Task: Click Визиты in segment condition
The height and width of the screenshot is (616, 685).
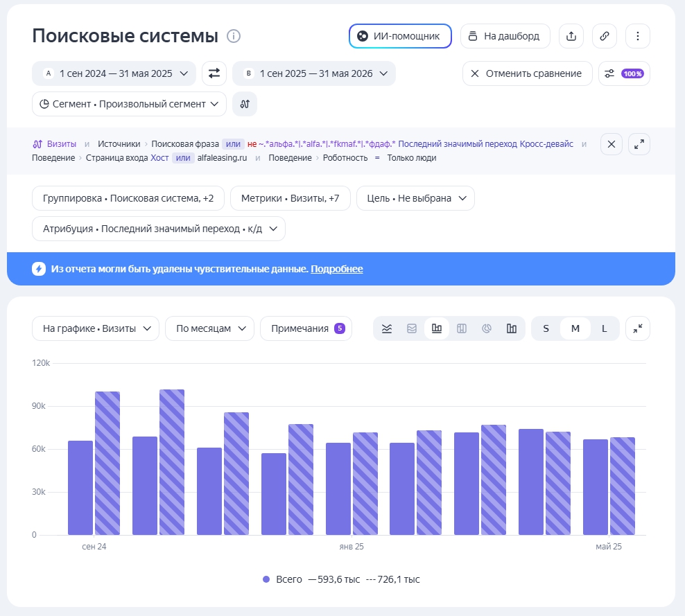Action: click(62, 143)
